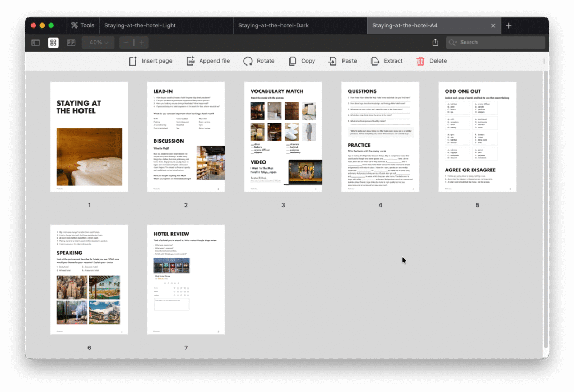
Task: Click the Append file PDF icon
Action: 191,61
